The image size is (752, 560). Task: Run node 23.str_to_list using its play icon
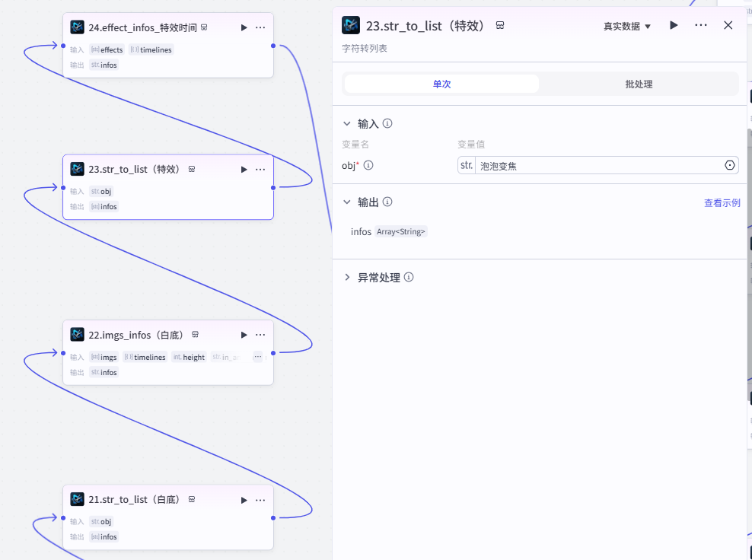(x=244, y=169)
